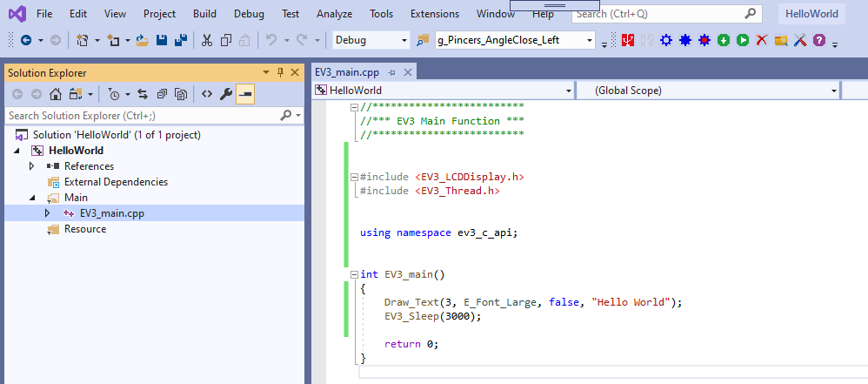The height and width of the screenshot is (384, 868).
Task: Click the toolbar overflow options arrow after help icon
Action: point(835,44)
